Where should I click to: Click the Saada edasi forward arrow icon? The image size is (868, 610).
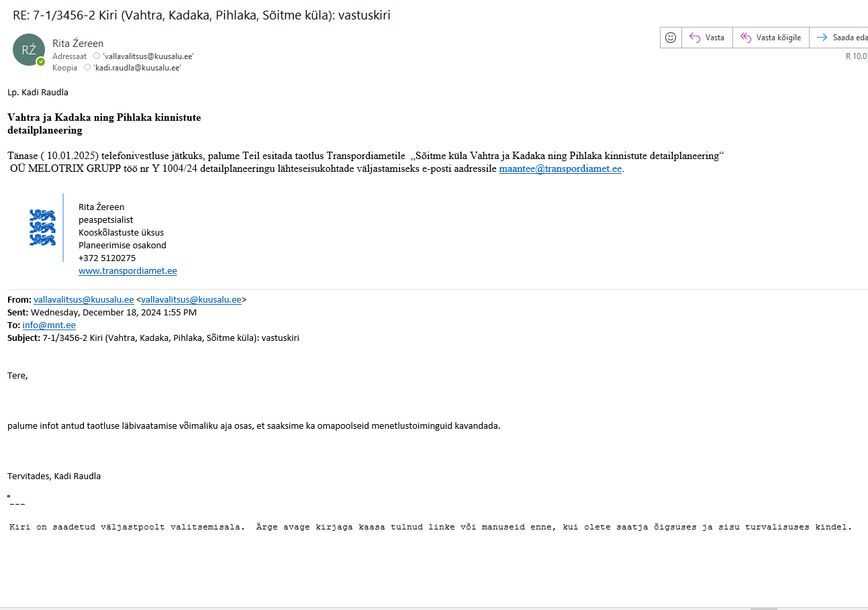click(822, 38)
